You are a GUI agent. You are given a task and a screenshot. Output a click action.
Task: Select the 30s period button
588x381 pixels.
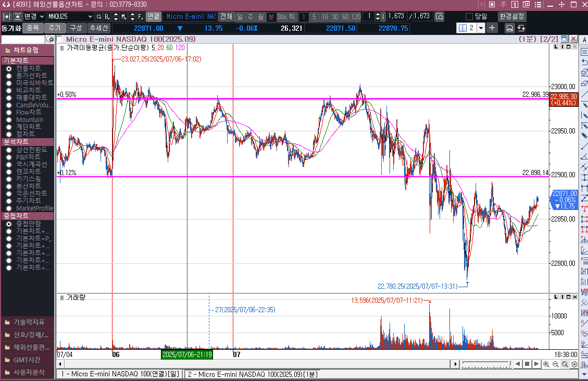[x=282, y=17]
